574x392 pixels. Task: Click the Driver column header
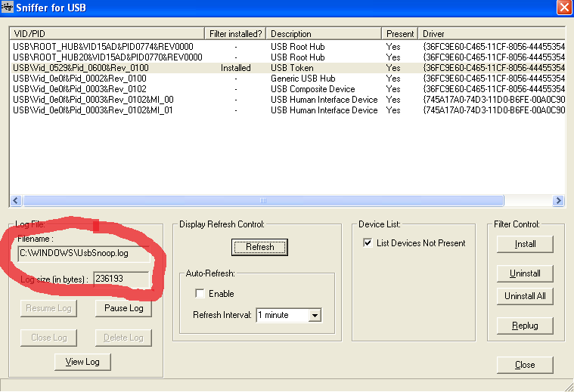click(x=492, y=34)
